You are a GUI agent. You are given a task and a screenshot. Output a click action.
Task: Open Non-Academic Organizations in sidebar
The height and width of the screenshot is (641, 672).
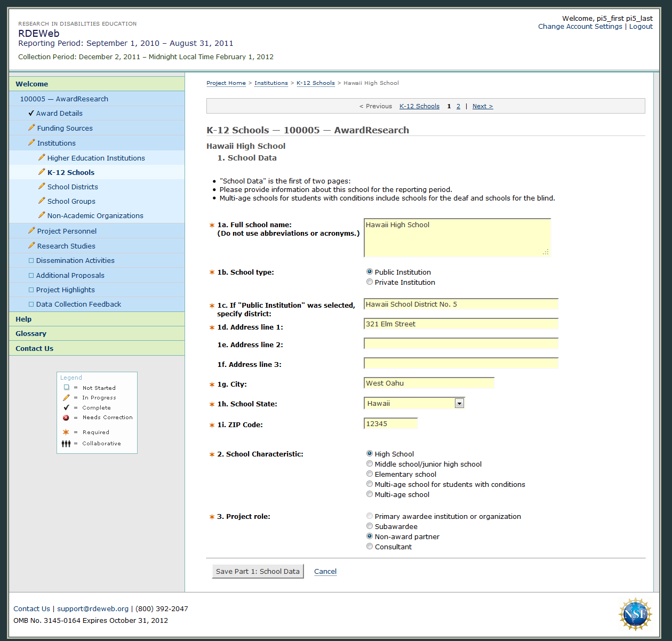coord(95,216)
